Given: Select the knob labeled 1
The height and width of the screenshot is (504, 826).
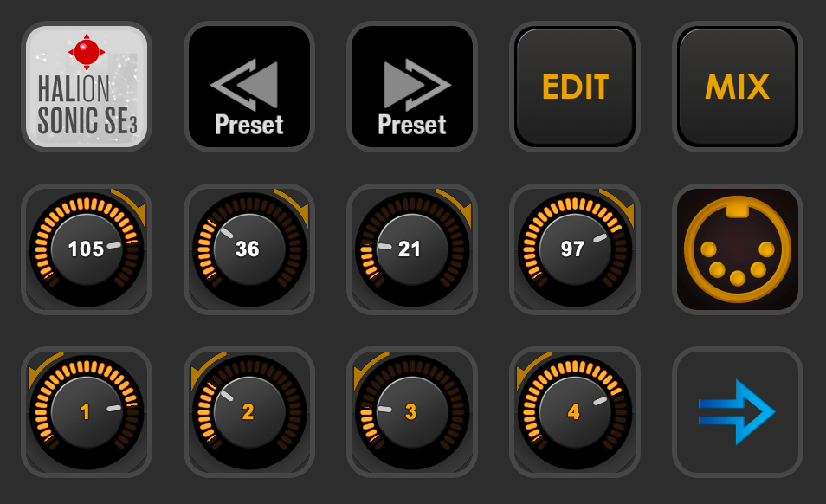Looking at the screenshot, I should pos(87,412).
